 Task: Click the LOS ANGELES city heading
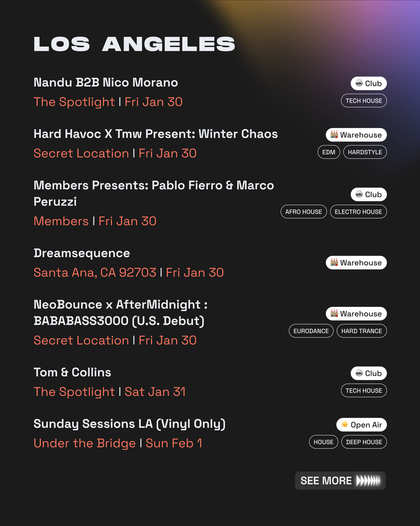click(x=134, y=44)
